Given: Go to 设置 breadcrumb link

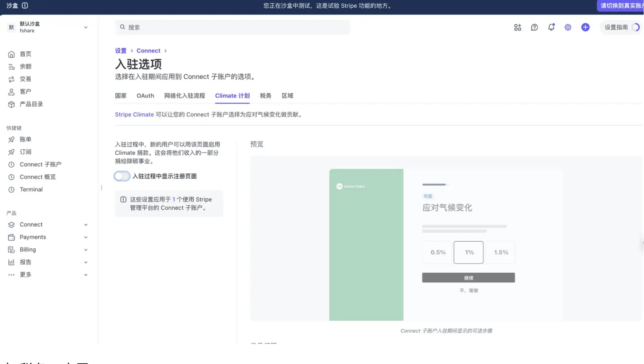Looking at the screenshot, I should (x=121, y=51).
